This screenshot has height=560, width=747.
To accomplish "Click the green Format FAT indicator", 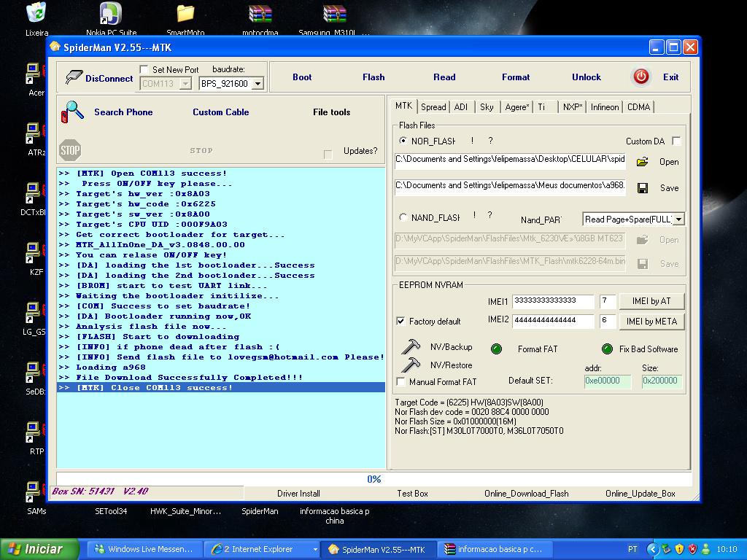I will pos(496,349).
